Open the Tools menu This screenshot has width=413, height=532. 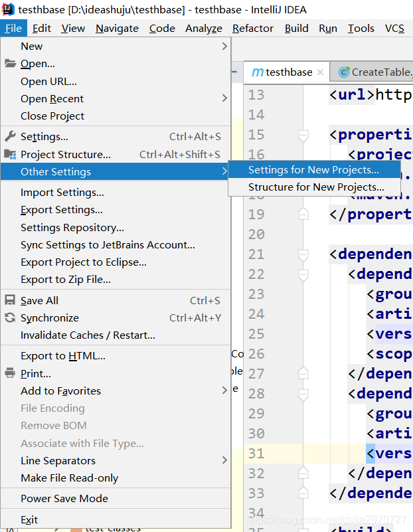click(x=361, y=28)
